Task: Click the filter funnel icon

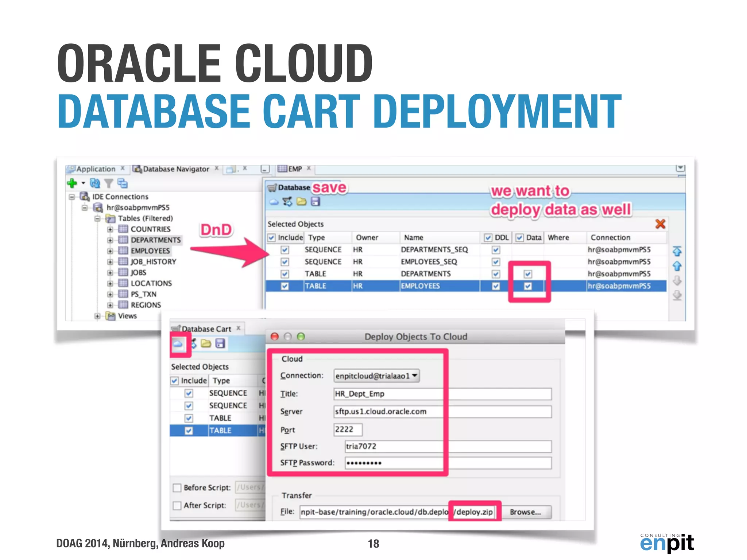Action: coord(108,183)
